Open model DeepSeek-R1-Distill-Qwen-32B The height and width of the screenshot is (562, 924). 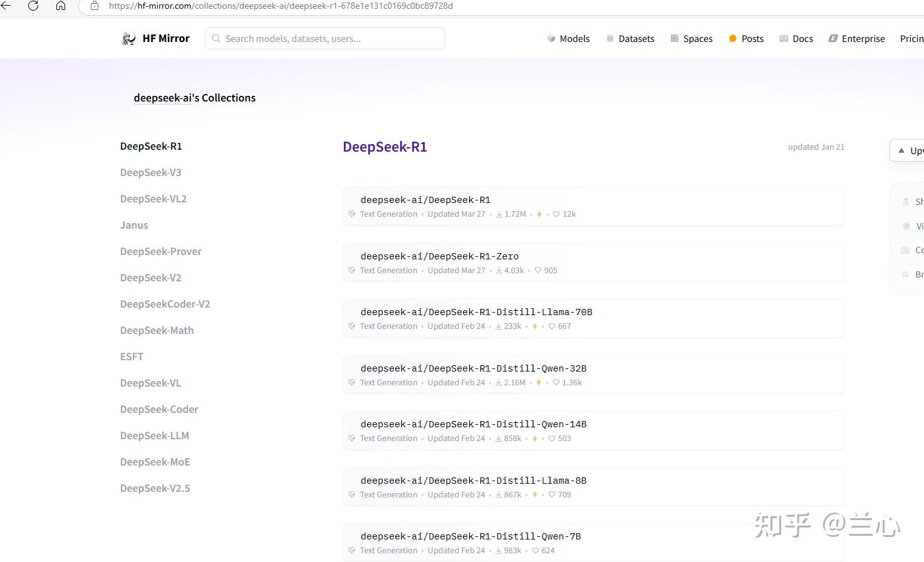(474, 368)
